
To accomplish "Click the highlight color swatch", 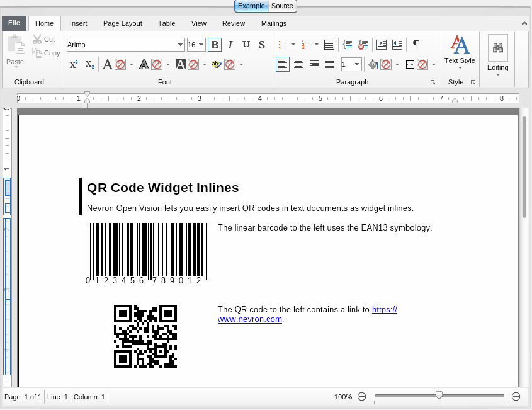I will pos(230,64).
